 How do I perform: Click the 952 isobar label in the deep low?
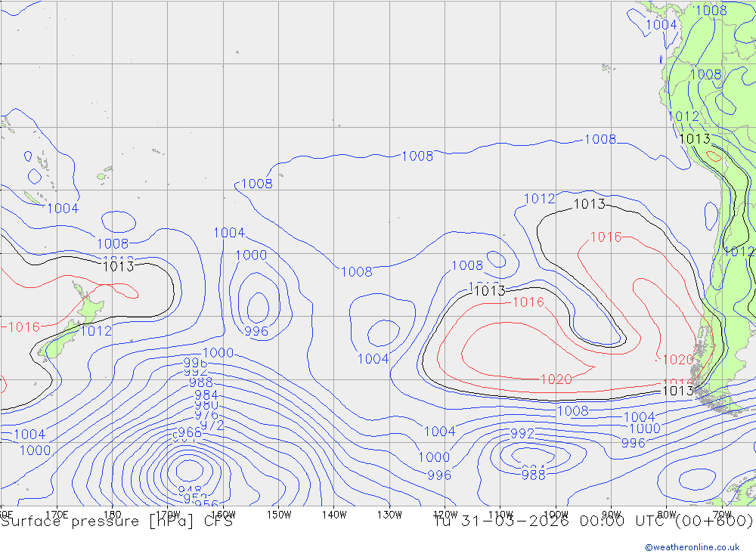(x=195, y=497)
